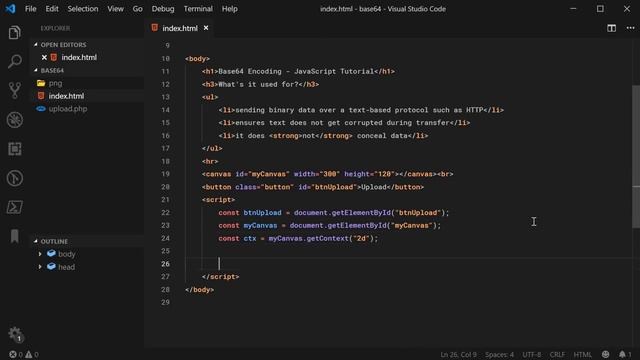Click the split editor icon
Image resolution: width=640 pixels, height=360 pixels.
[611, 28]
